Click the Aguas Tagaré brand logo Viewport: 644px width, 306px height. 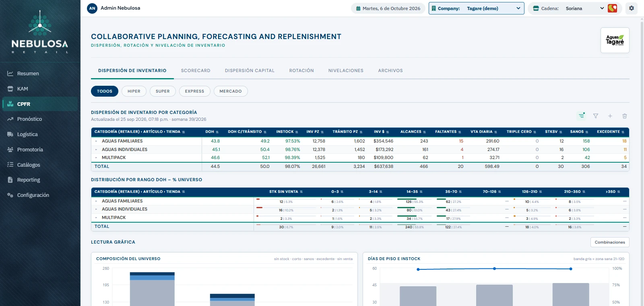[x=615, y=40]
